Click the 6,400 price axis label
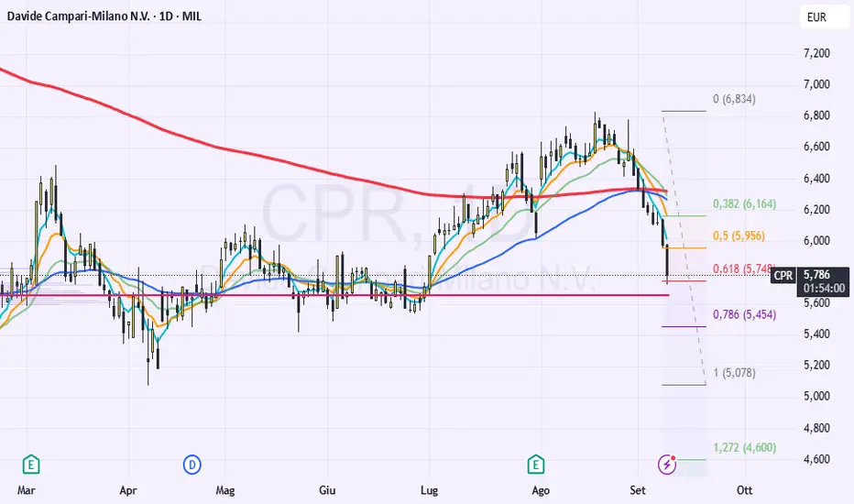 [x=817, y=178]
